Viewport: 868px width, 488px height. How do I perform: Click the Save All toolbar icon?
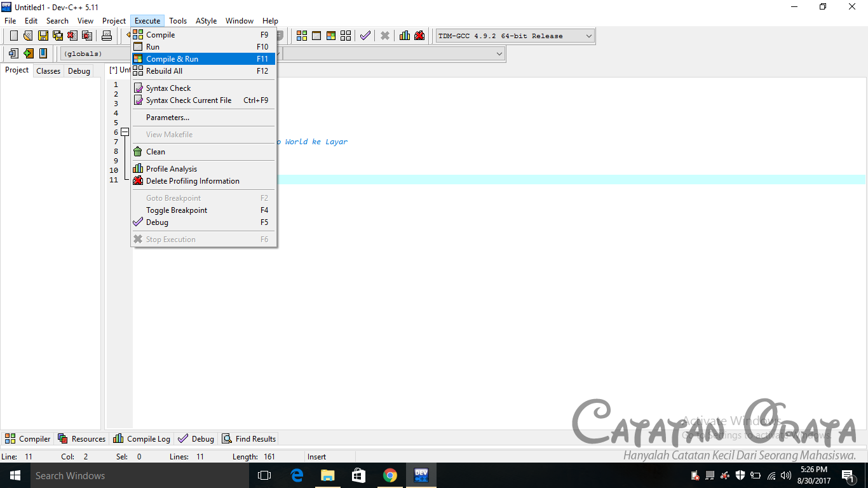pos(57,36)
